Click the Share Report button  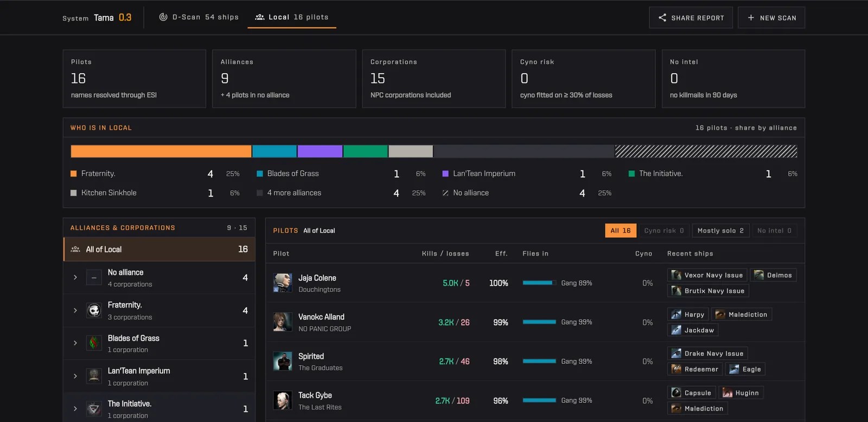691,18
